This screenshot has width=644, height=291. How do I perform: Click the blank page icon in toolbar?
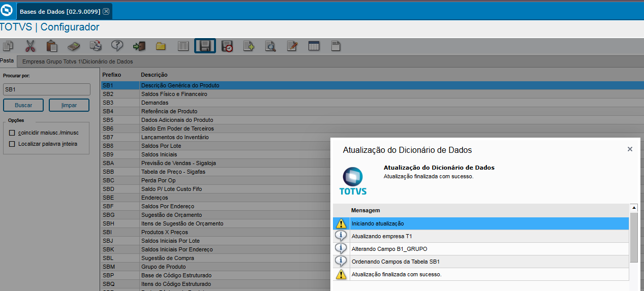(335, 46)
